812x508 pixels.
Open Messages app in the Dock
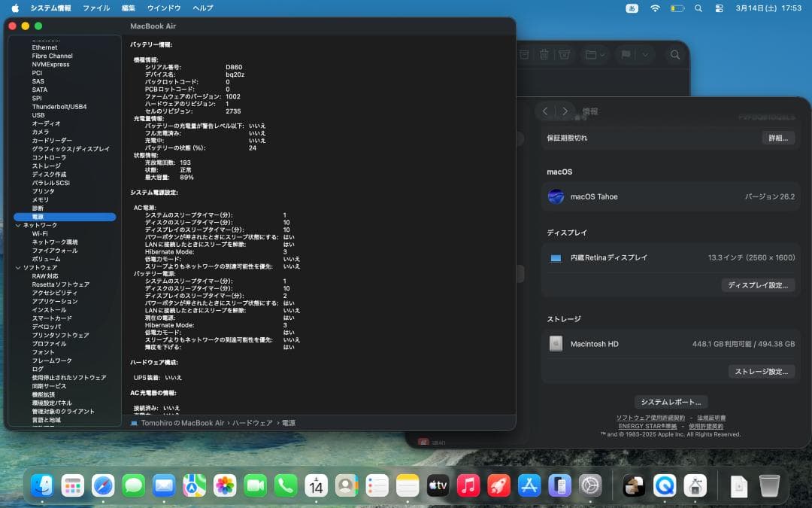(134, 485)
